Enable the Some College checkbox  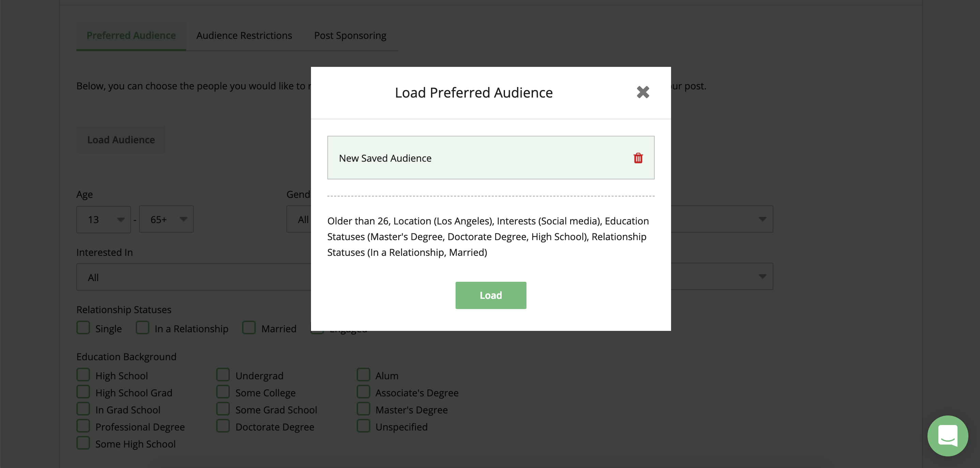tap(223, 392)
